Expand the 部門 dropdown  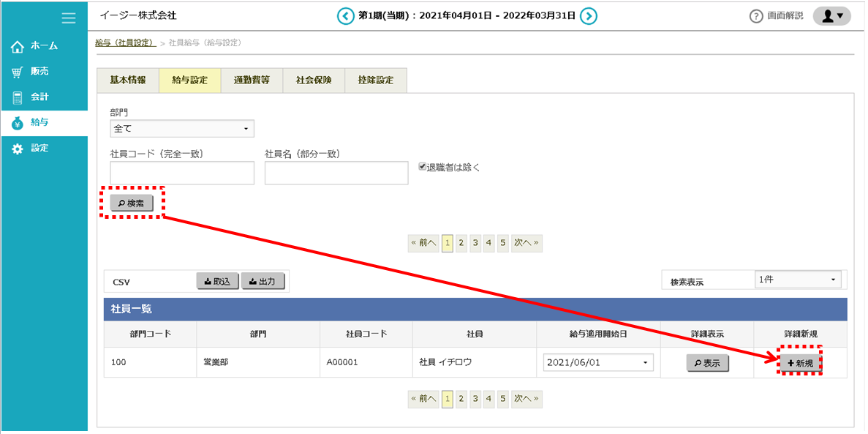[x=181, y=129]
